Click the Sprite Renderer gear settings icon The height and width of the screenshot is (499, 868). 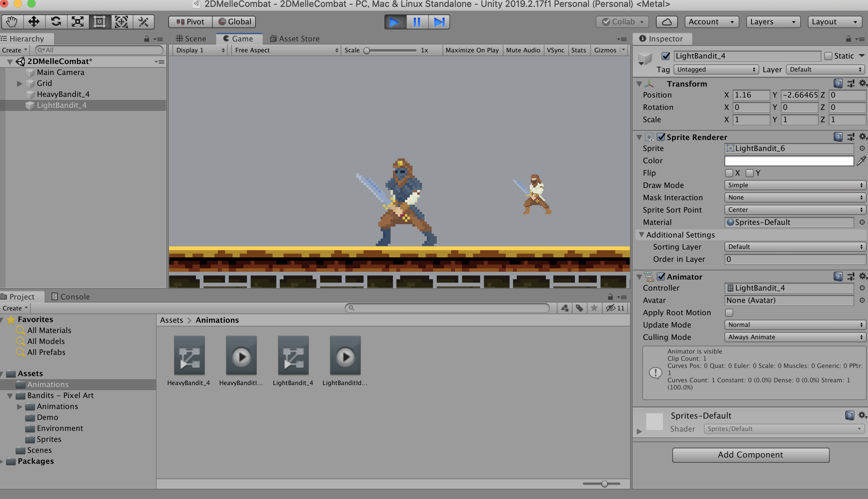tap(862, 137)
